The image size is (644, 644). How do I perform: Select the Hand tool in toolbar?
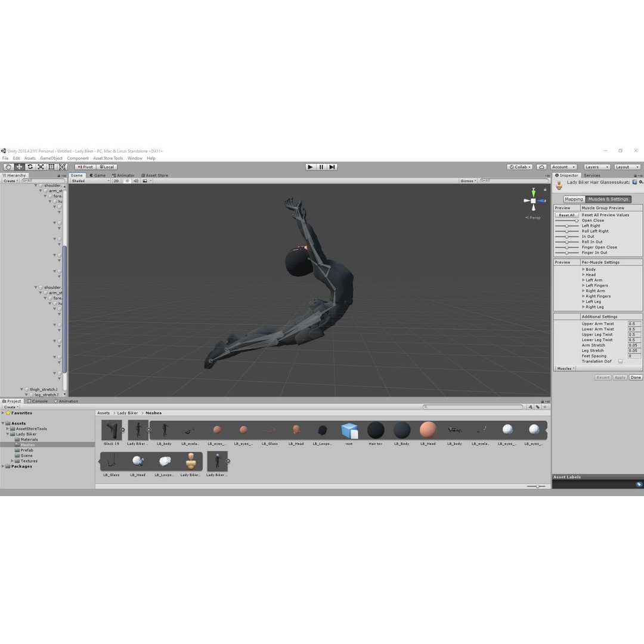pyautogui.click(x=8, y=167)
